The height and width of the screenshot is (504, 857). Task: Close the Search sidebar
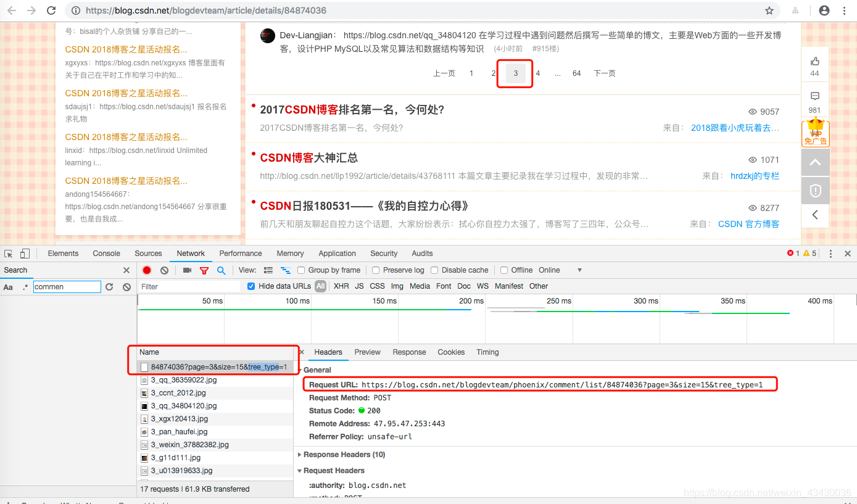pos(126,270)
